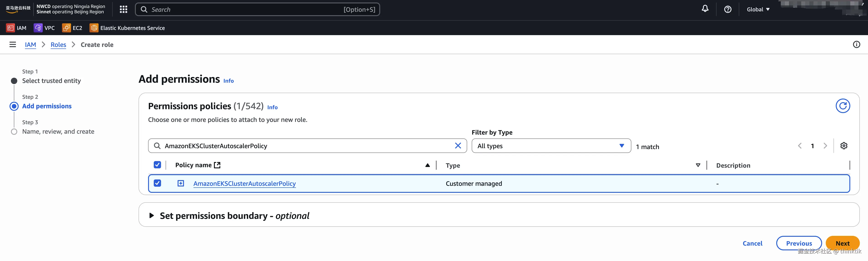
Task: Open the EC2 service shortcut
Action: (x=72, y=28)
